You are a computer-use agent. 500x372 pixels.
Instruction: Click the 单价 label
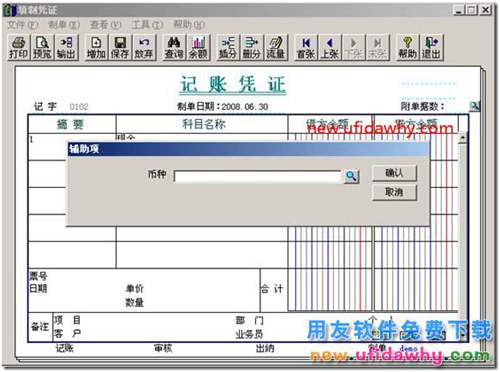point(134,288)
